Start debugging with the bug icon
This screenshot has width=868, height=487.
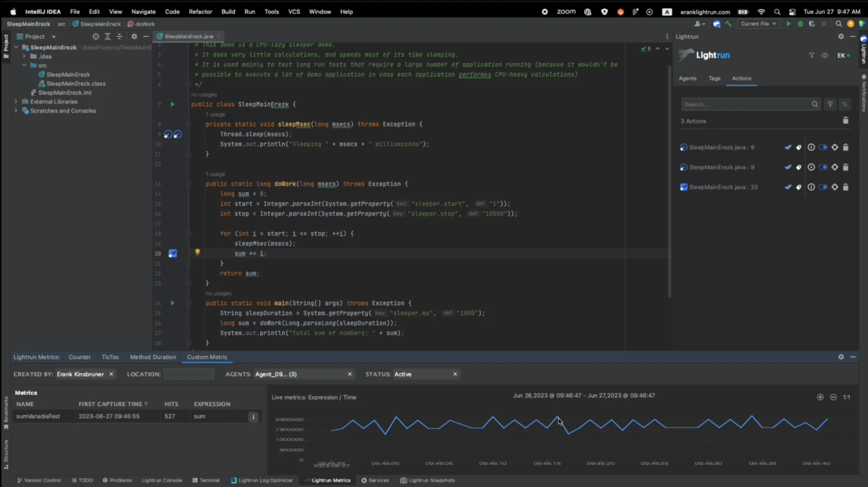[x=801, y=23]
